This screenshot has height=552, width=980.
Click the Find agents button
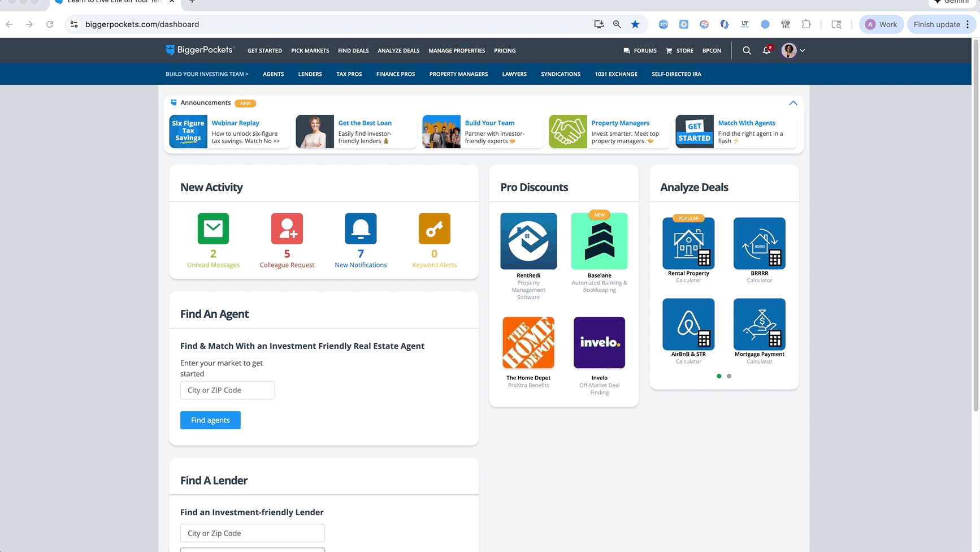tap(210, 420)
